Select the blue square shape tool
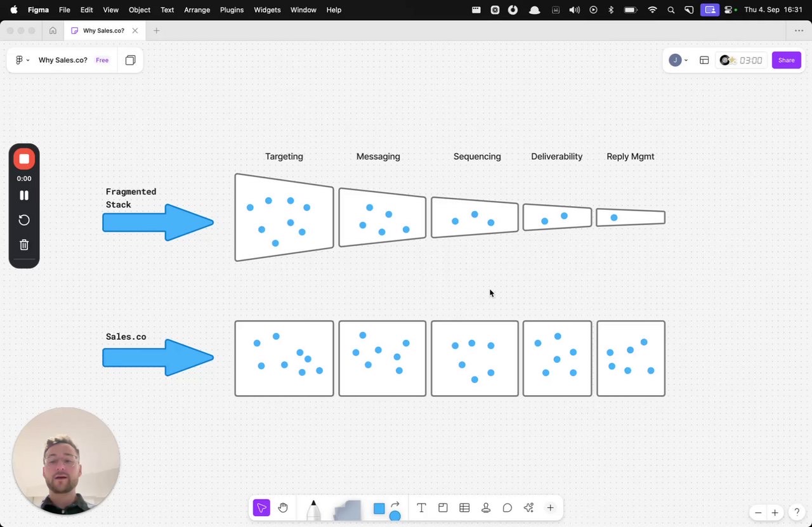The height and width of the screenshot is (527, 812). (379, 509)
